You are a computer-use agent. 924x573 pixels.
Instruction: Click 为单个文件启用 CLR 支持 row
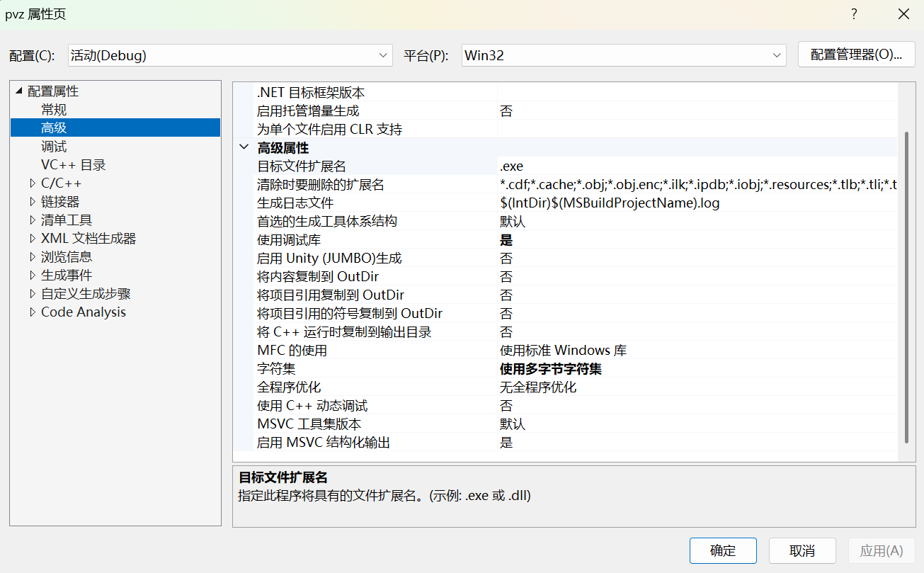tap(575, 129)
